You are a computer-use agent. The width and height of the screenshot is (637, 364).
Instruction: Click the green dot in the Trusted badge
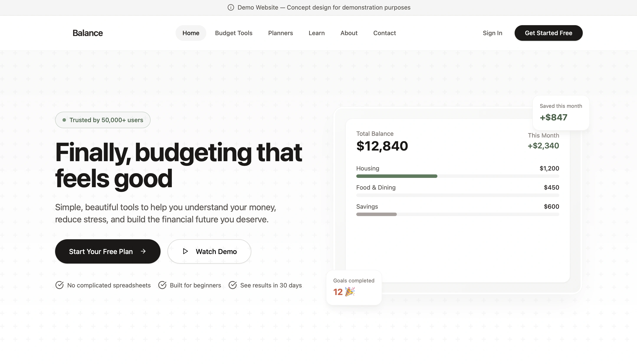coord(64,120)
